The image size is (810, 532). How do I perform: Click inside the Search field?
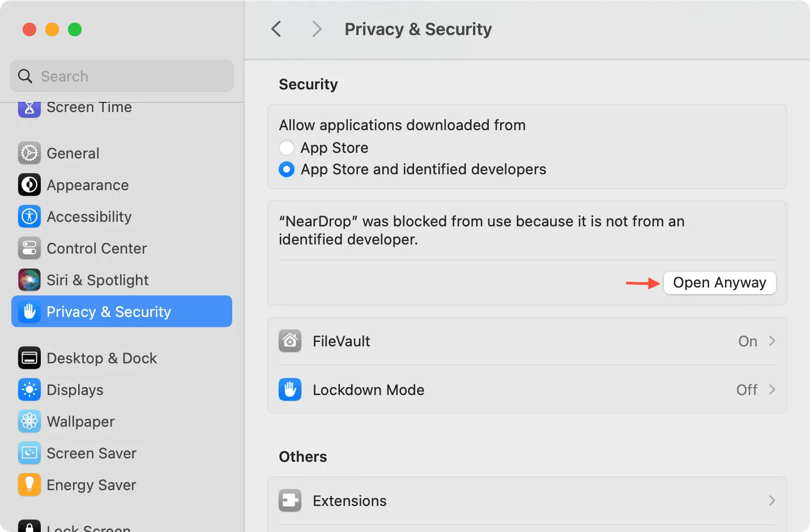[122, 76]
